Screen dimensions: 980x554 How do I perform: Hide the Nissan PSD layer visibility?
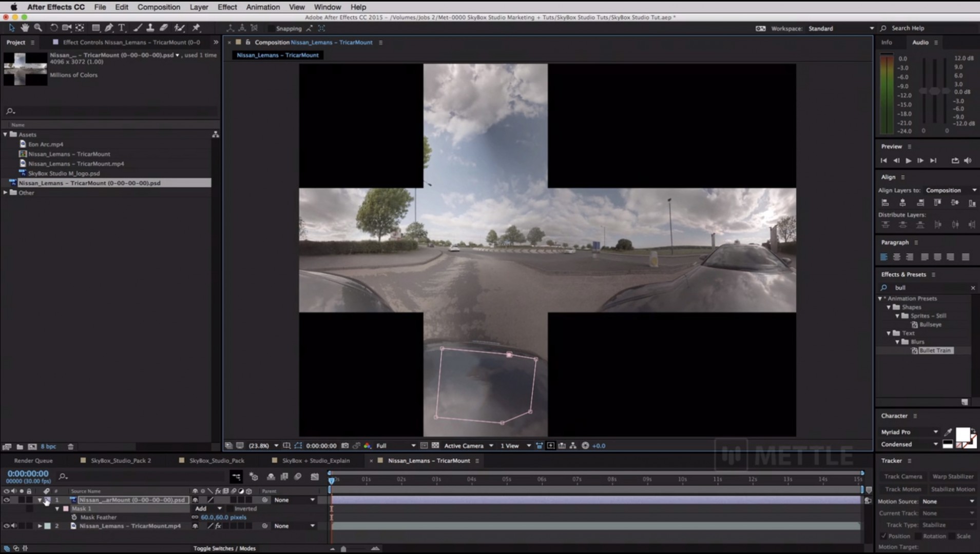tap(6, 500)
